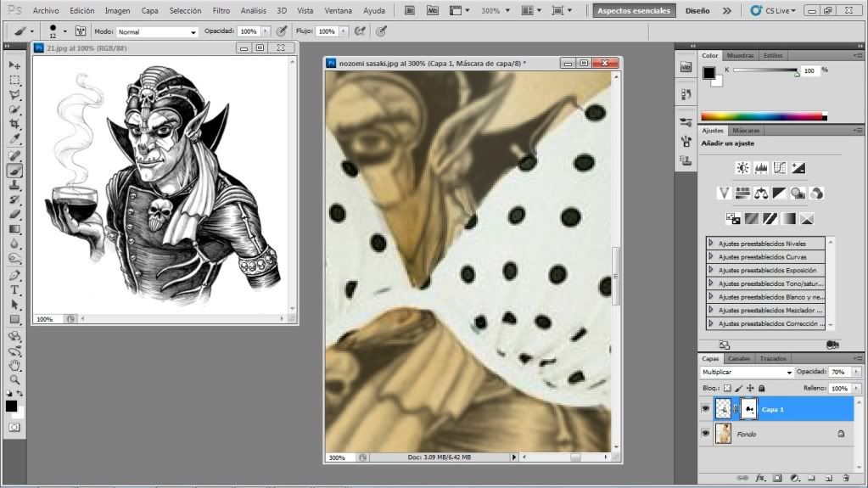
Task: Add a Brightness/Contrast adjustment
Action: 742,168
